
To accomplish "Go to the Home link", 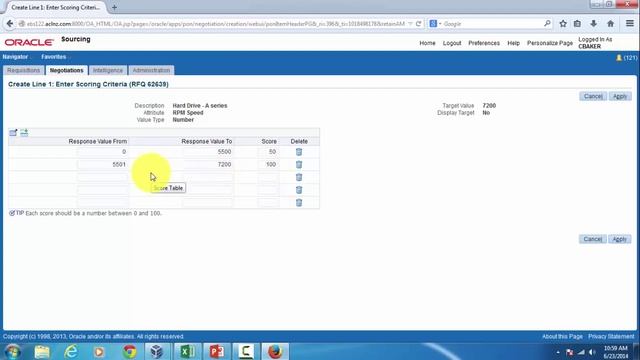I will (427, 43).
